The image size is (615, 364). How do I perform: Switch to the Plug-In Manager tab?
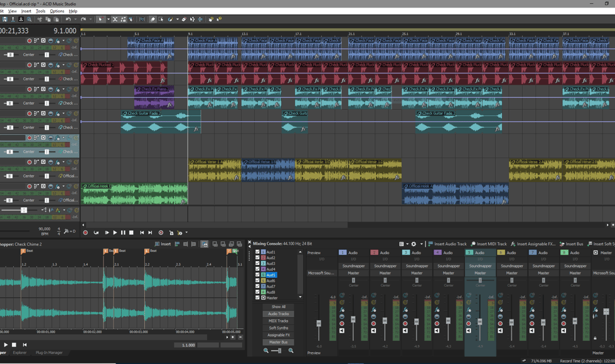point(49,353)
